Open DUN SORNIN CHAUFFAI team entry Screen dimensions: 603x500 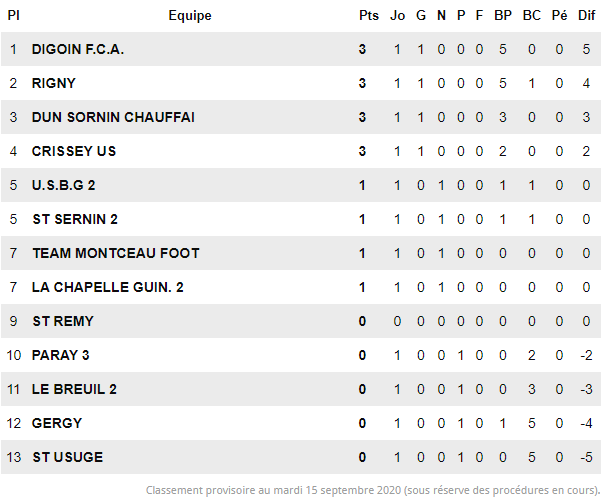click(x=113, y=117)
